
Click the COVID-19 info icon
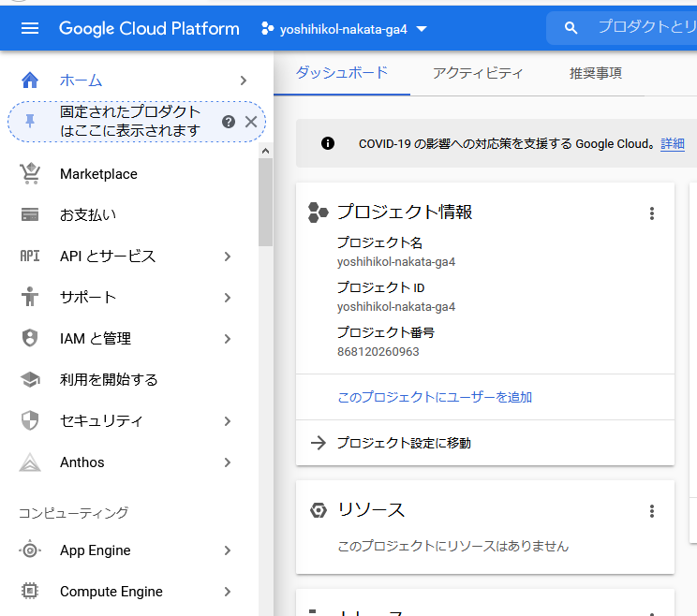point(328,143)
